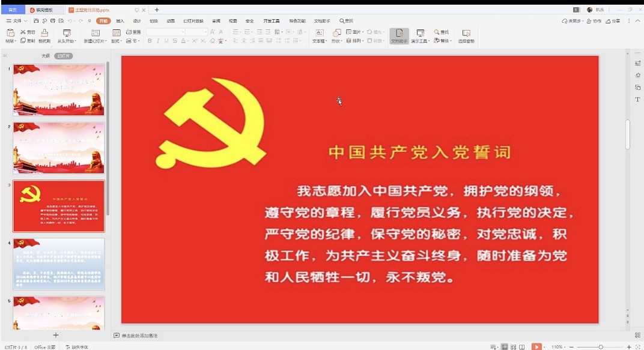This screenshot has width=644, height=350.
Task: Click the New Slide (新建幻灯片) icon
Action: (x=96, y=33)
